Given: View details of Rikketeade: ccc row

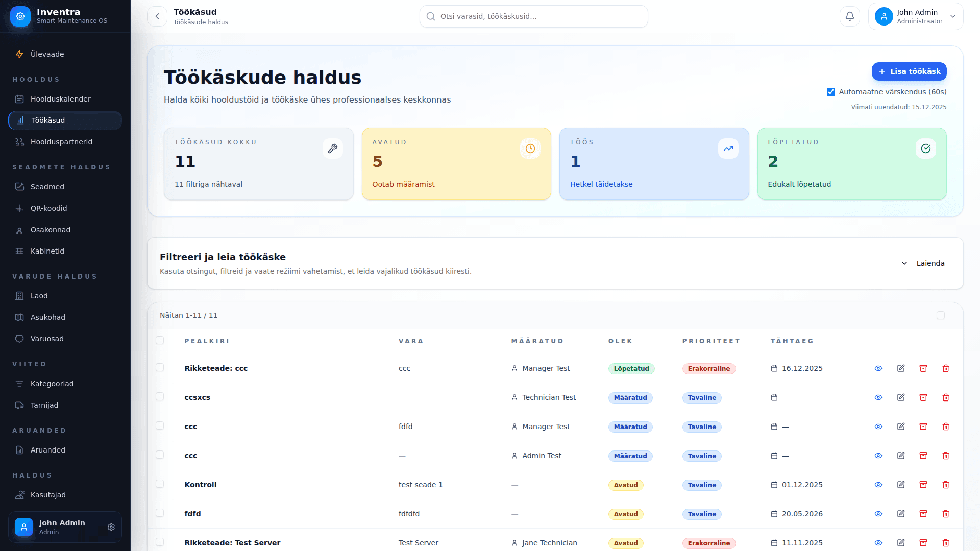Looking at the screenshot, I should [878, 368].
